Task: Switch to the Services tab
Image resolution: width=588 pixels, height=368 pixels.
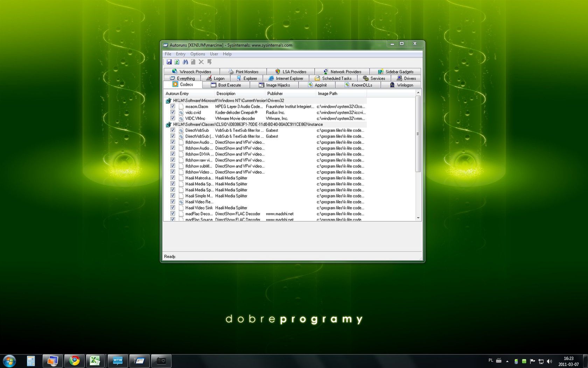Action: 374,78
